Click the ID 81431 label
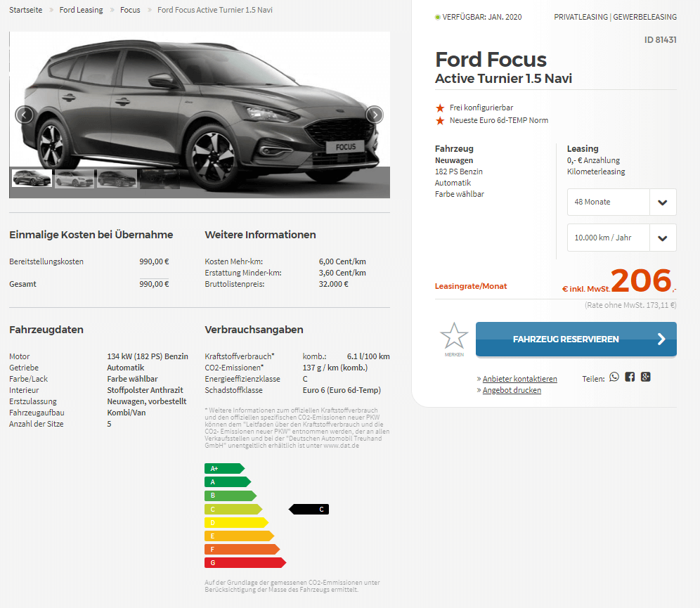Screen dimensions: 700x608 [x=660, y=40]
